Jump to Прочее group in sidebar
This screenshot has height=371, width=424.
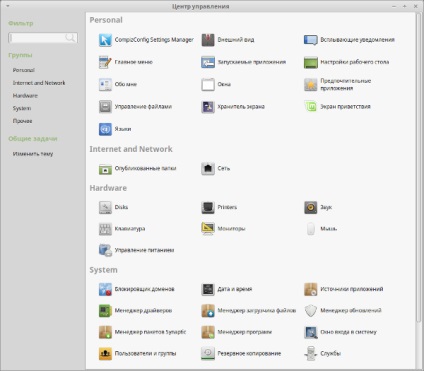pyautogui.click(x=22, y=121)
